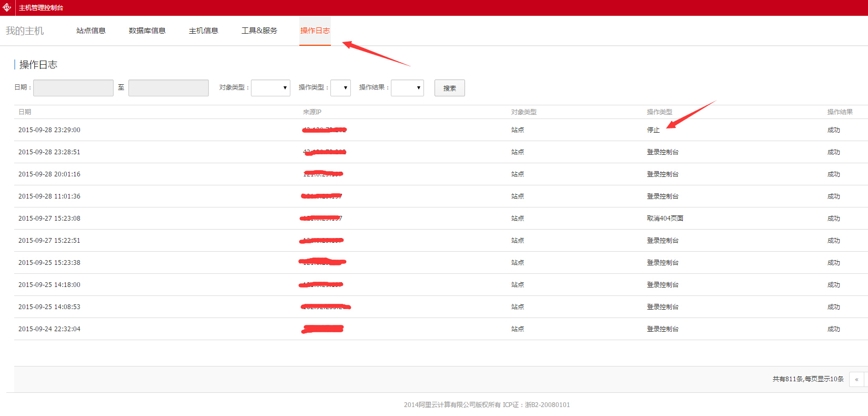
Task: Click the 来源IP column header
Action: 312,112
